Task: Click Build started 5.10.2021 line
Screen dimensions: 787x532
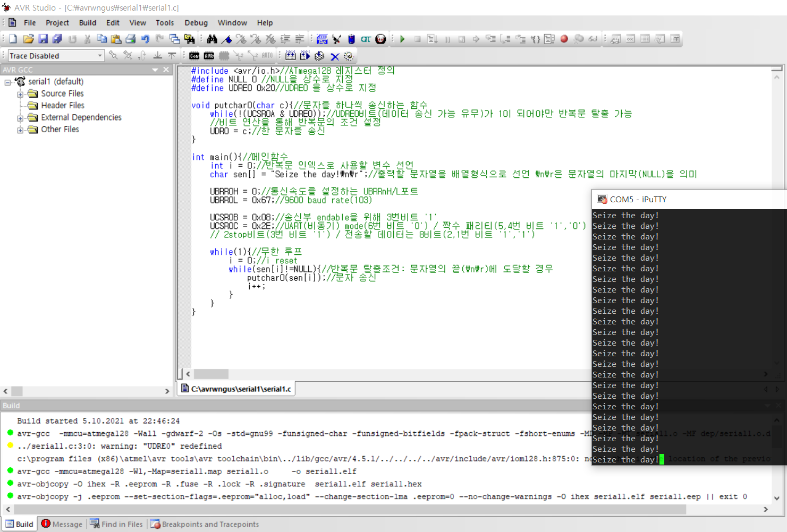Action: pyautogui.click(x=98, y=421)
